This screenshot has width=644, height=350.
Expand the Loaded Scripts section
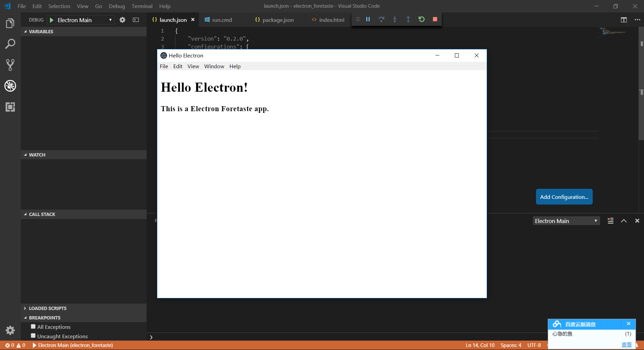pos(47,308)
